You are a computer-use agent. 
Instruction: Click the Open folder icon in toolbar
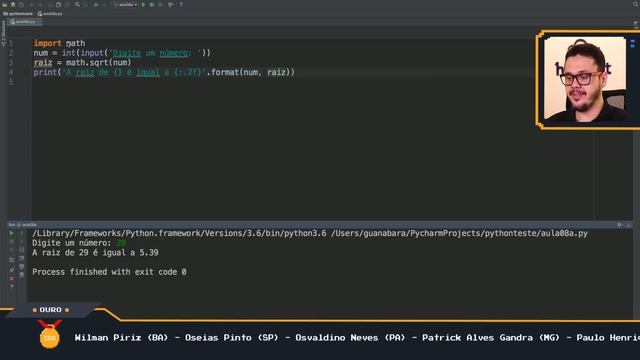tap(4, 5)
